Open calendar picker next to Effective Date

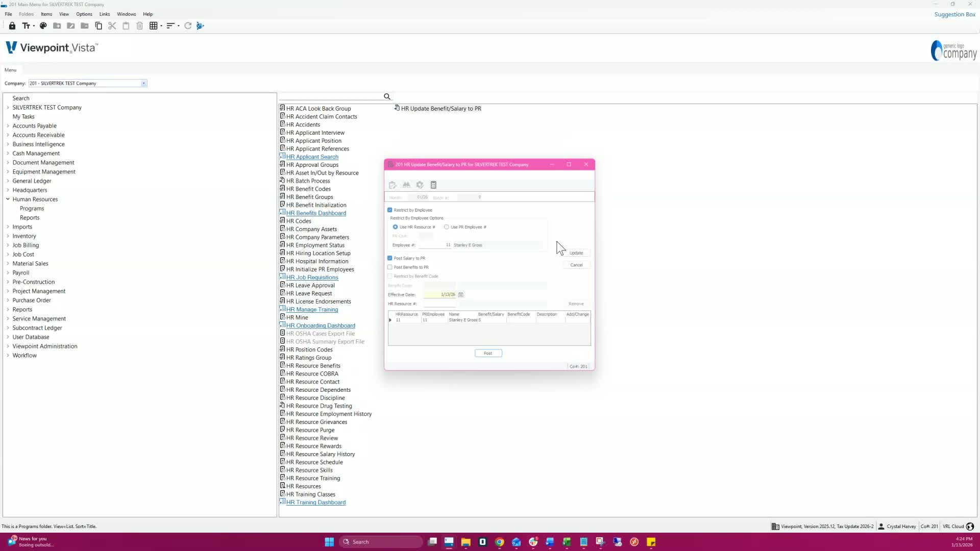point(461,294)
